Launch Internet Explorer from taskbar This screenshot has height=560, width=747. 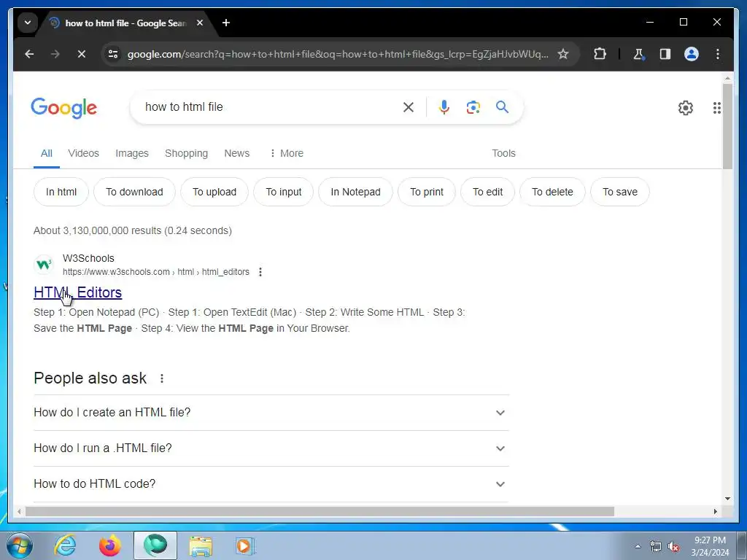pos(65,545)
